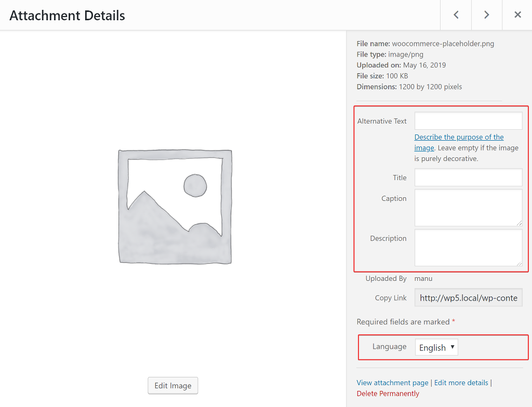
Task: Open the View attachment page link
Action: (x=392, y=383)
